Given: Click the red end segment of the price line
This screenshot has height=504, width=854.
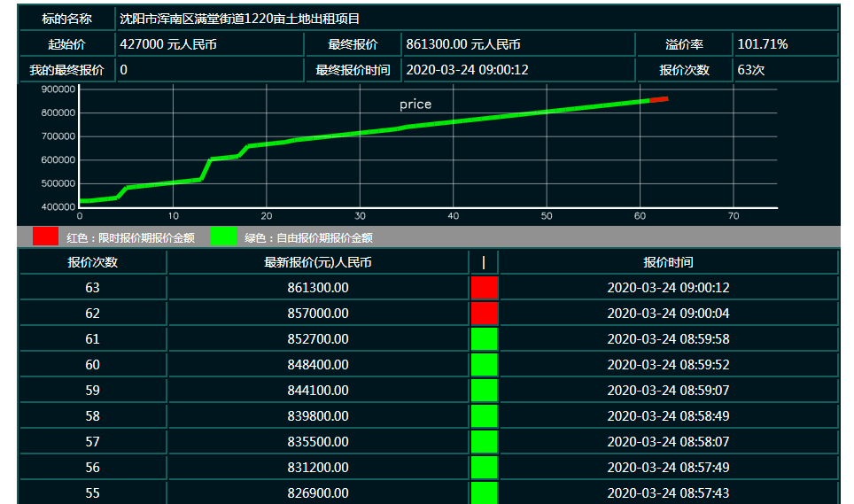Looking at the screenshot, I should [659, 99].
